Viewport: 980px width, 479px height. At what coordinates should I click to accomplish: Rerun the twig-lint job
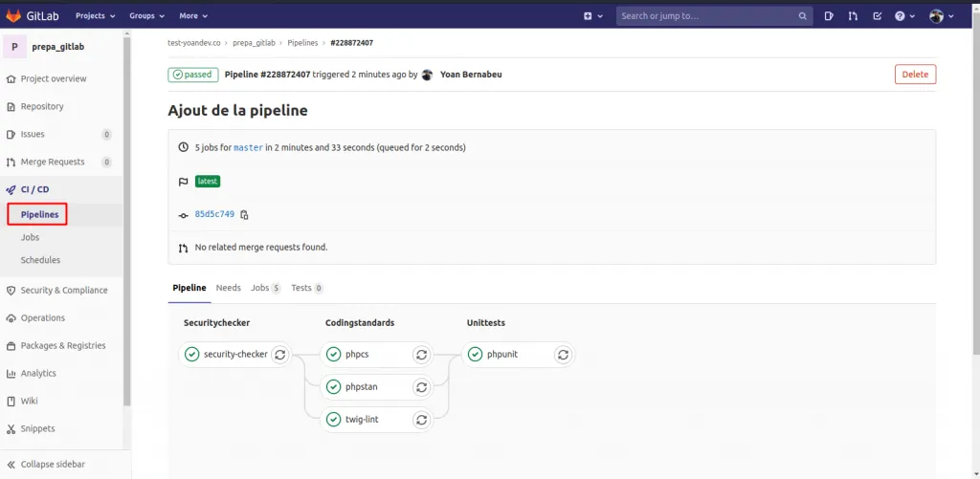pyautogui.click(x=421, y=420)
